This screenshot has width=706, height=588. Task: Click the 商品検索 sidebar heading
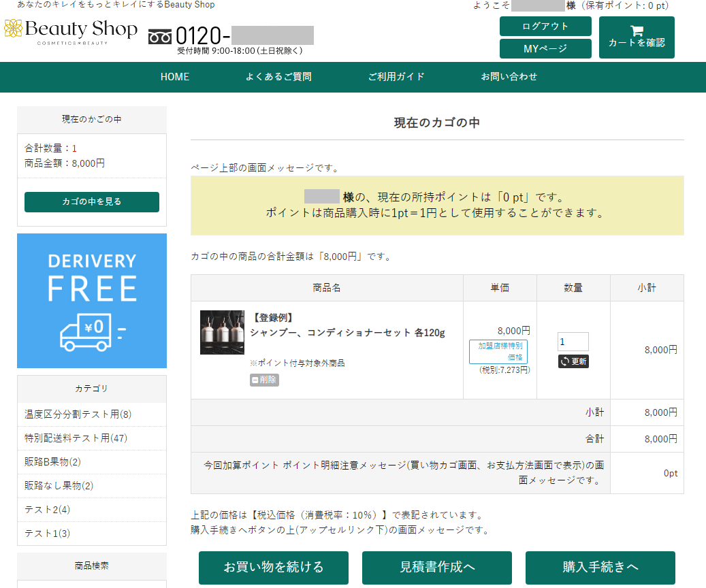click(92, 566)
